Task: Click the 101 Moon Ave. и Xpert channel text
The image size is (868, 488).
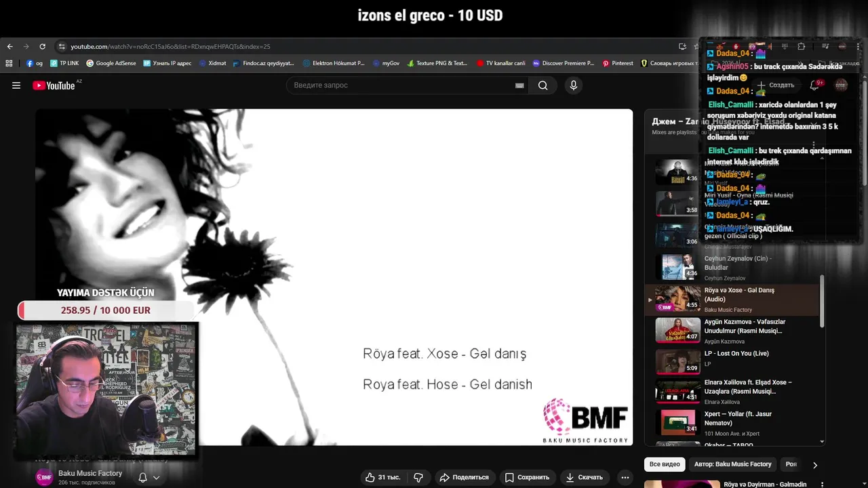Action: 732,434
